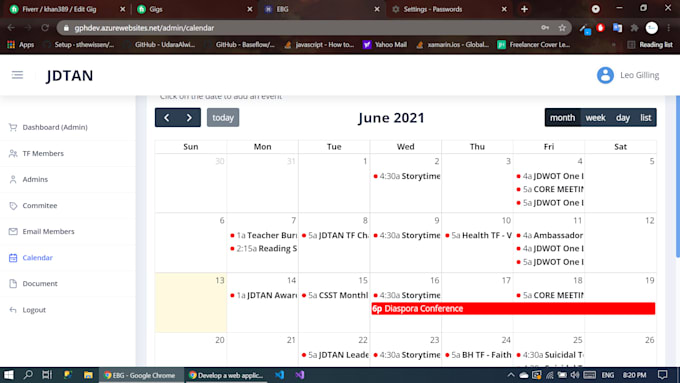
Task: Switch calendar to week view
Action: pyautogui.click(x=595, y=118)
